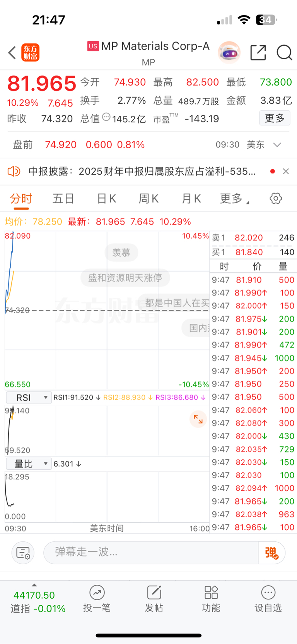Open the 功能 features icon
Viewport: 297px width, 644px height.
tap(211, 599)
